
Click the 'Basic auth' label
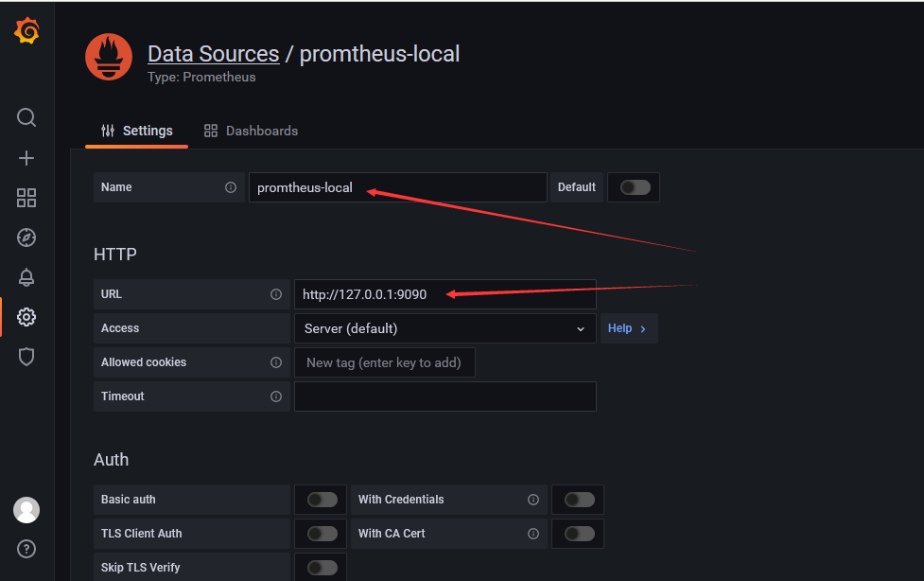click(129, 500)
